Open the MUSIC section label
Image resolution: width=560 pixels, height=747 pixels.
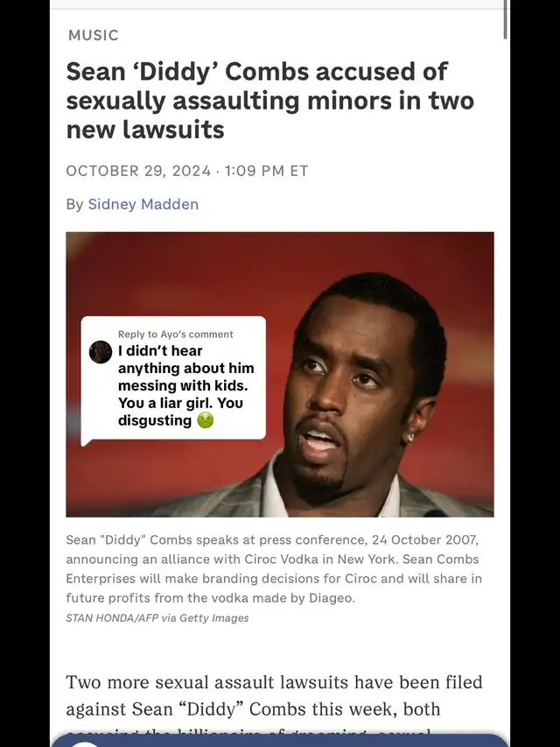tap(94, 35)
